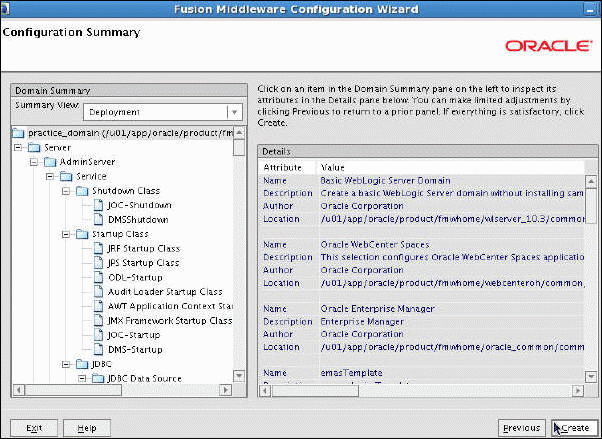Click the AWT Application Context document icon
602x439 pixels.
click(x=99, y=306)
